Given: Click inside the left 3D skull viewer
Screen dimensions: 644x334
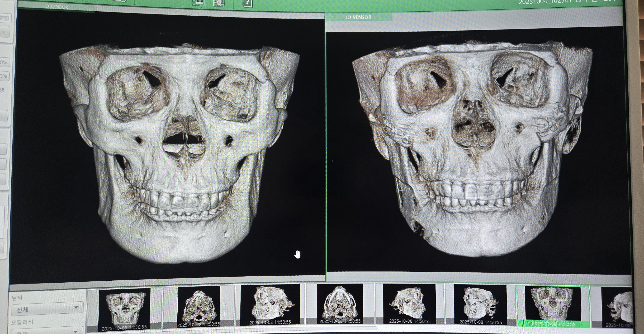Looking at the screenshot, I should [x=167, y=150].
